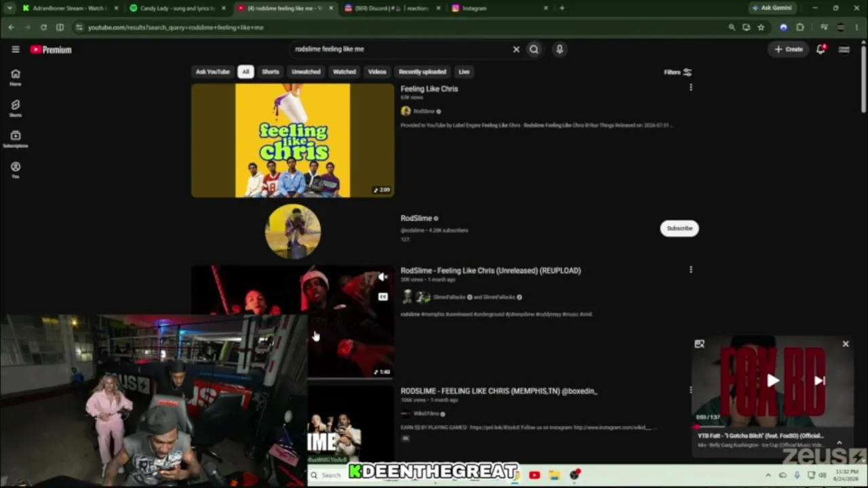Viewport: 868px width, 488px height.
Task: Skip to next video in miniplayer
Action: [x=819, y=381]
